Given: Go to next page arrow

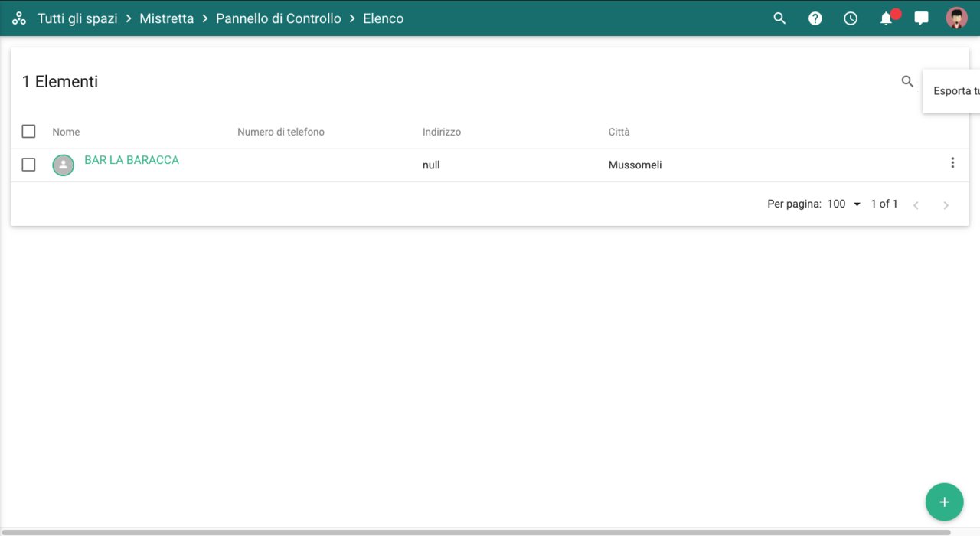Looking at the screenshot, I should [946, 205].
